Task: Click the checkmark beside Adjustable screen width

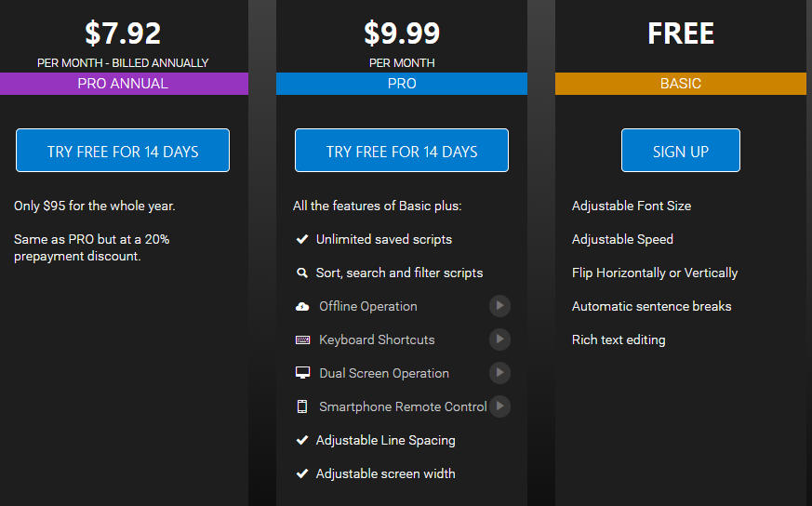Action: [x=302, y=473]
